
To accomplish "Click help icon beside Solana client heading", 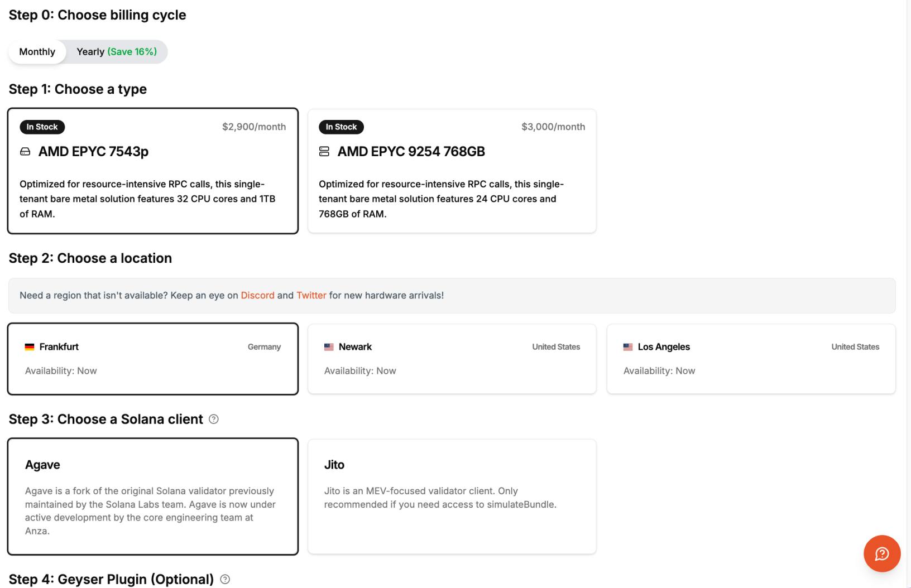I will tap(214, 419).
